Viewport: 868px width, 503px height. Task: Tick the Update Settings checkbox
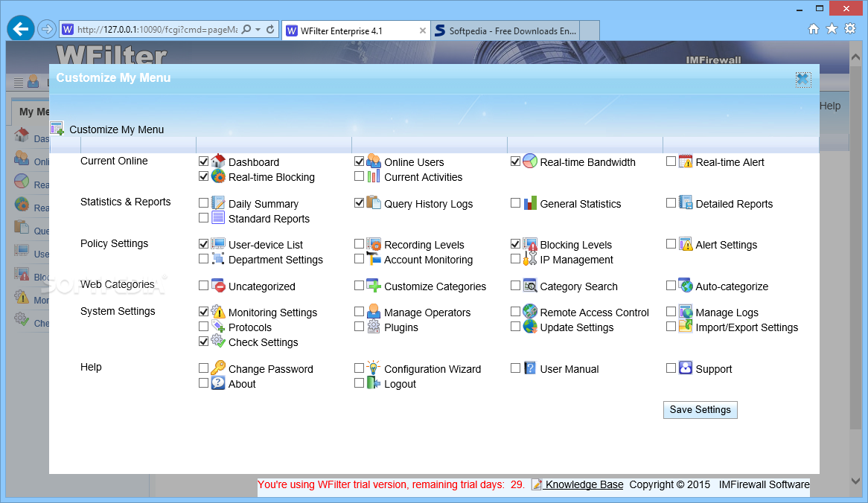515,327
